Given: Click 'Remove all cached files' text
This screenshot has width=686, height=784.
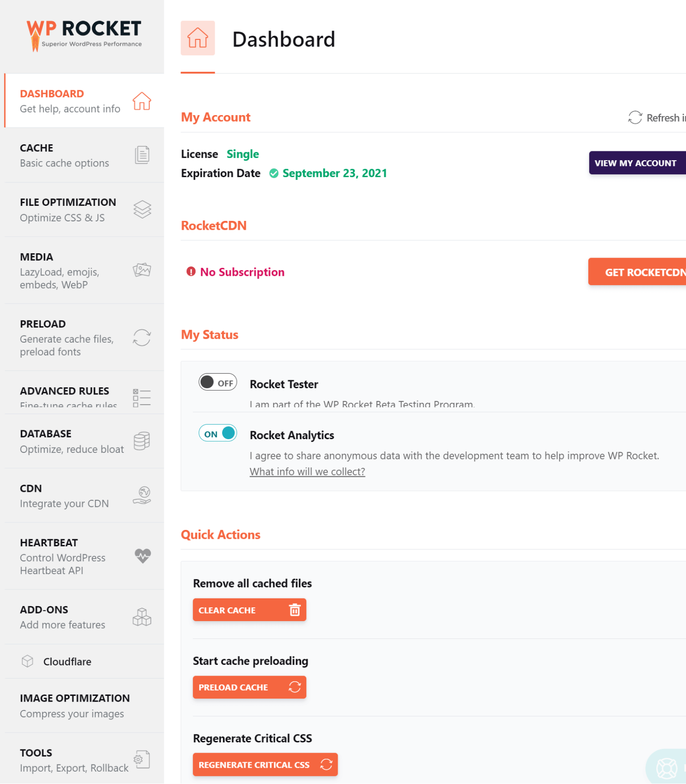Looking at the screenshot, I should [x=252, y=583].
